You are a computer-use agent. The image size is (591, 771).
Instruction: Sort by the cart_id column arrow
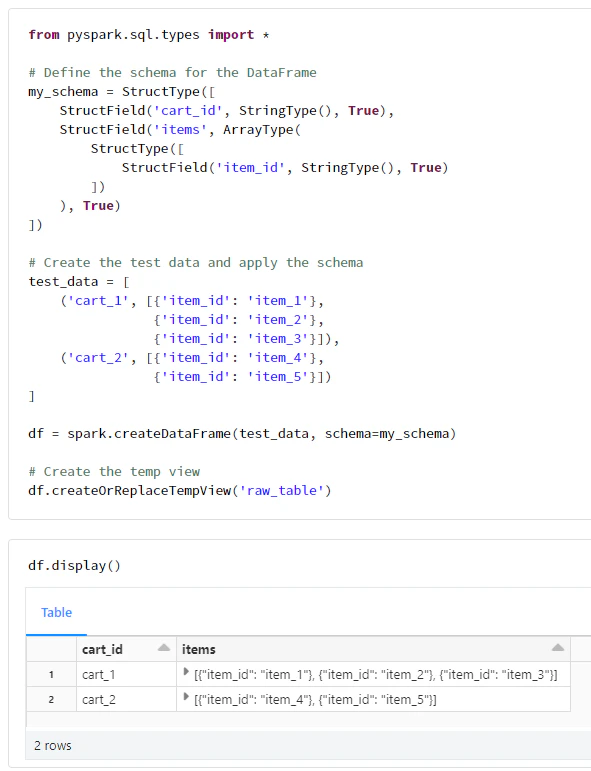click(x=164, y=648)
